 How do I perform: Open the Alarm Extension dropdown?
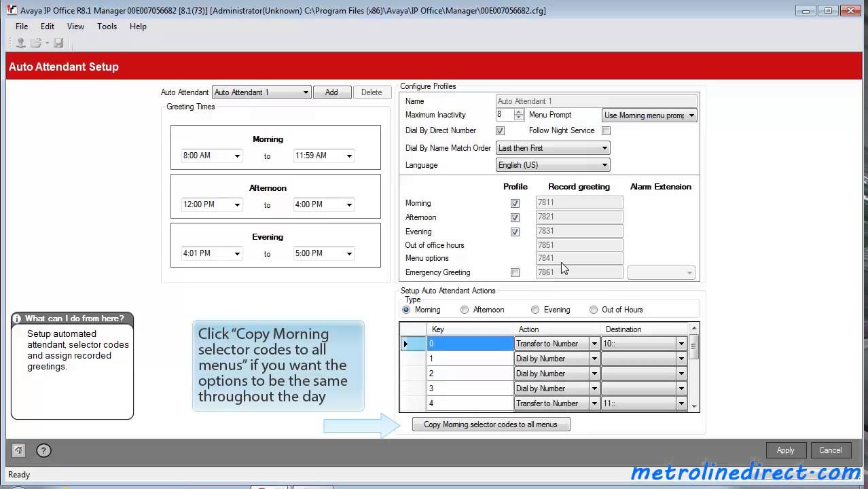click(x=662, y=272)
